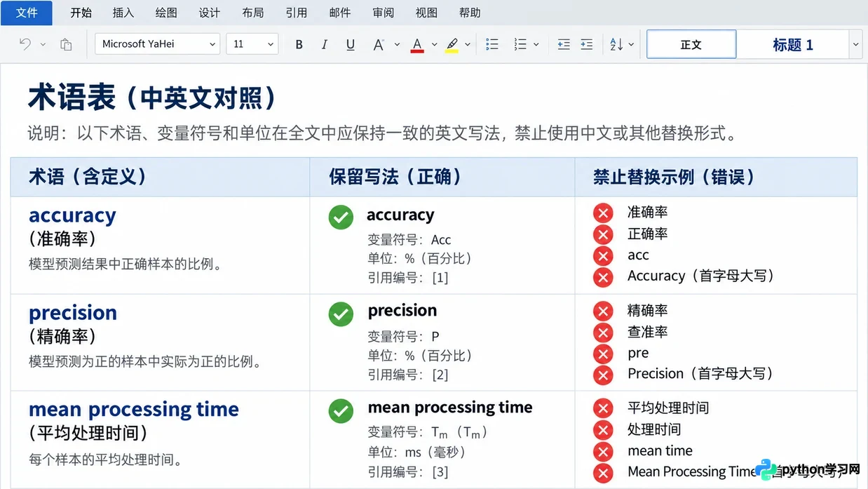Switch to the 开始 tab
The height and width of the screenshot is (489, 868).
tap(81, 13)
